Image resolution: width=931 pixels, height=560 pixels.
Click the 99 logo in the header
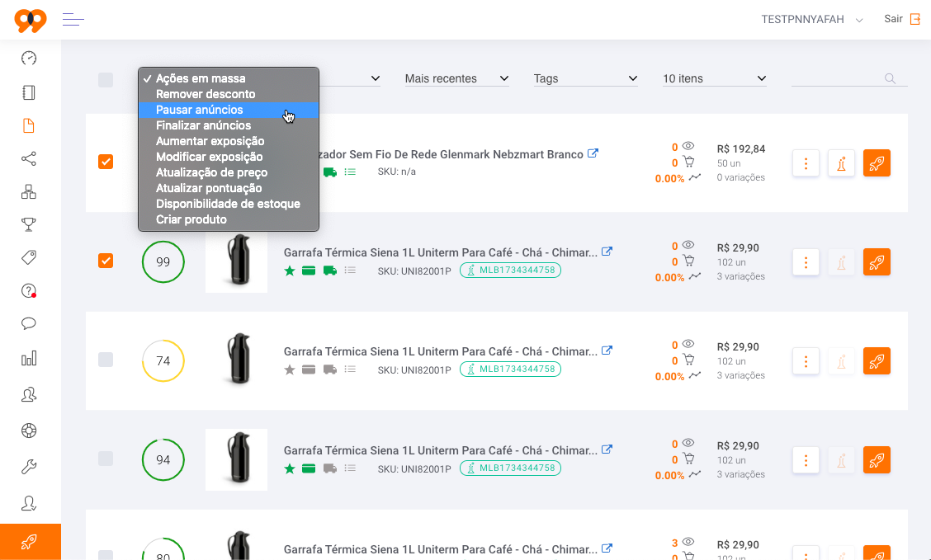[x=31, y=20]
